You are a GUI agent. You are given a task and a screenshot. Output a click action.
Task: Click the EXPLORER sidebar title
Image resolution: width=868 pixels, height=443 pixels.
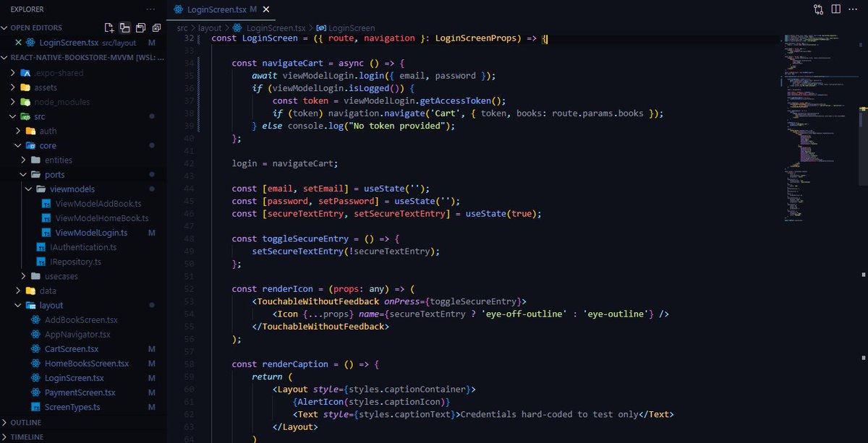27,9
